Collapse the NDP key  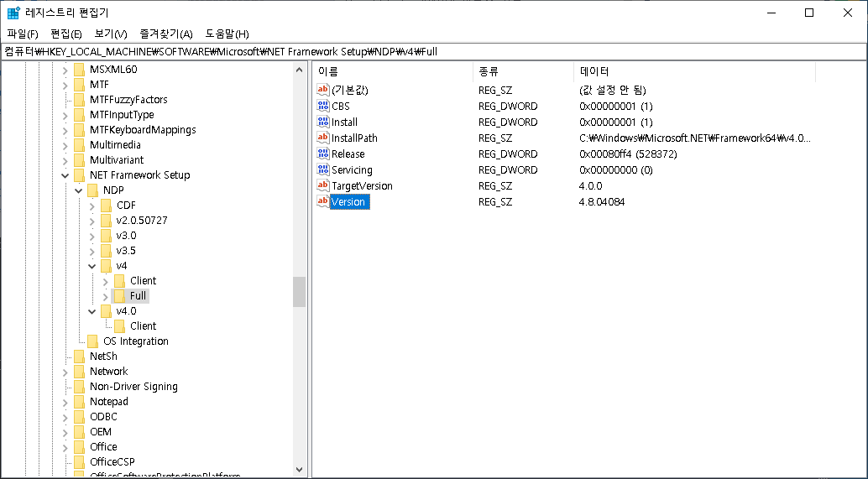coord(79,190)
